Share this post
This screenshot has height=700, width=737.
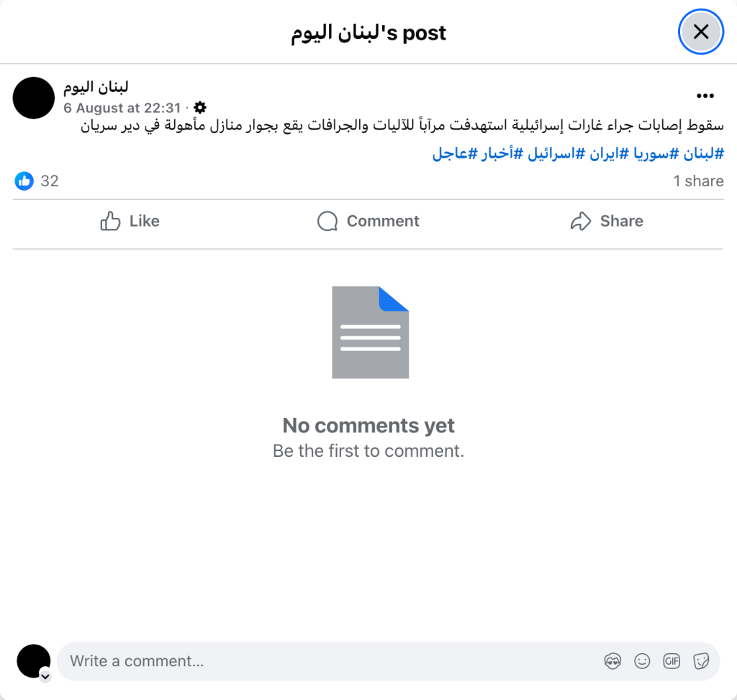point(606,221)
